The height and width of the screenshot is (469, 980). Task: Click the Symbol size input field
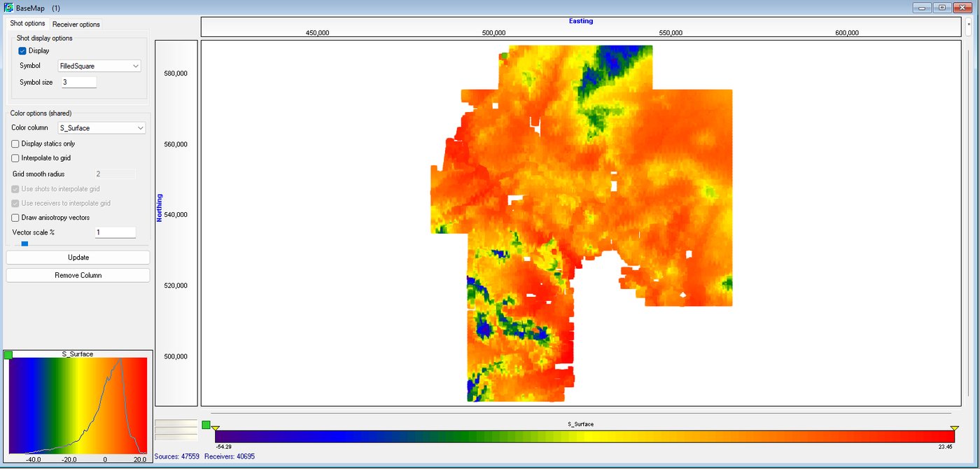tap(78, 82)
